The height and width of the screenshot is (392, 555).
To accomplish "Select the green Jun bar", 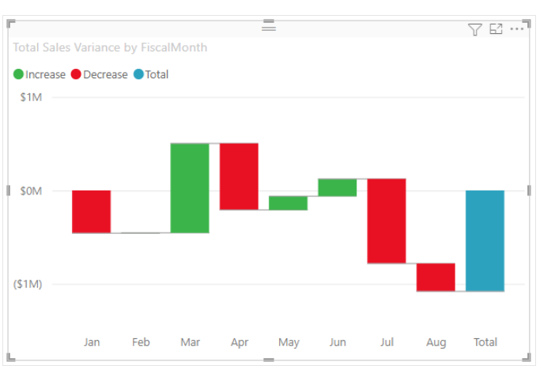I will [338, 187].
